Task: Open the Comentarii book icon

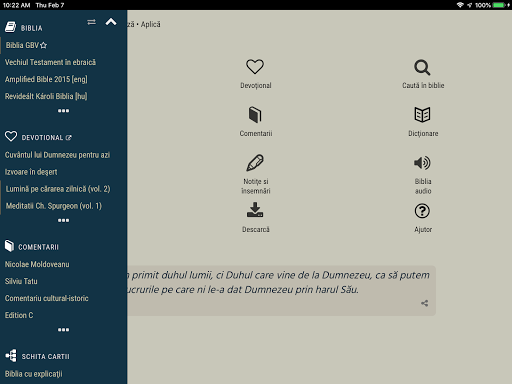Action: 255,115
